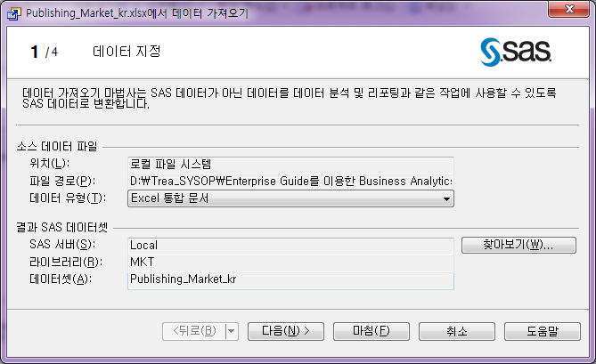
Task: Click the 소스 데이터 파일 group heading
Action: coord(57,147)
